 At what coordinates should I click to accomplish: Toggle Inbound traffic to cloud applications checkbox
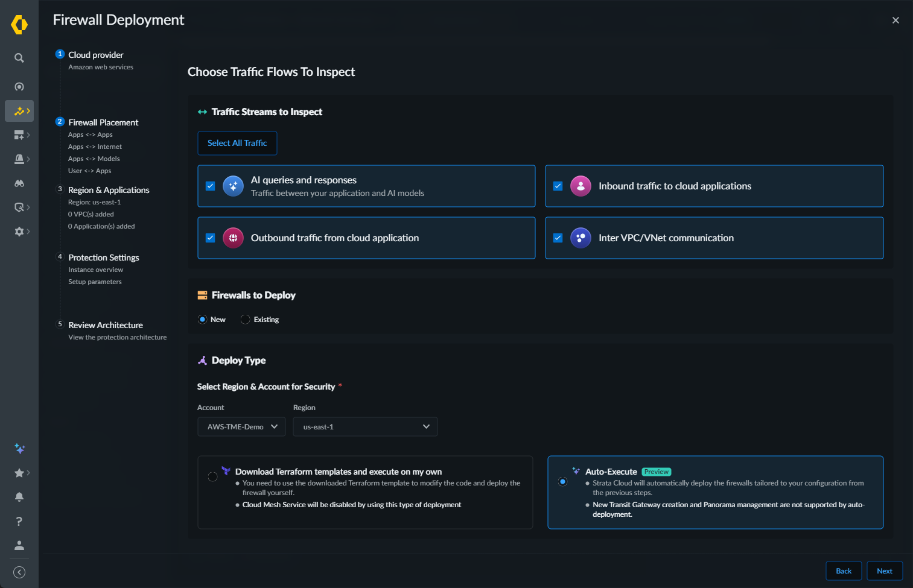(x=558, y=186)
